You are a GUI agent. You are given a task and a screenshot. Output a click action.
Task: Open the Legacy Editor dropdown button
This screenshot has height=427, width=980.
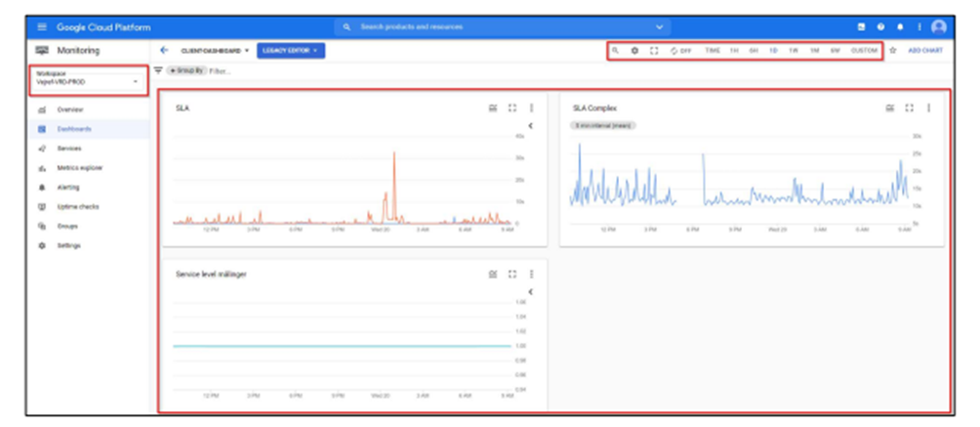pos(291,50)
